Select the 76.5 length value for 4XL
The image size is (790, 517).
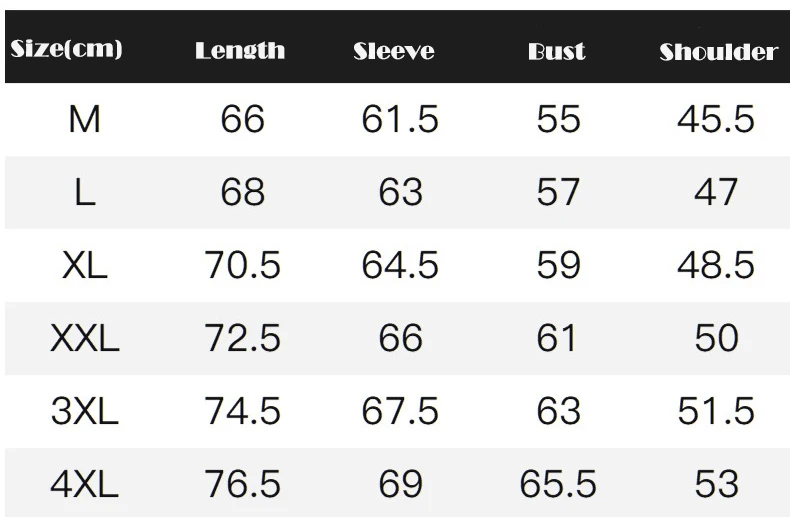(242, 485)
